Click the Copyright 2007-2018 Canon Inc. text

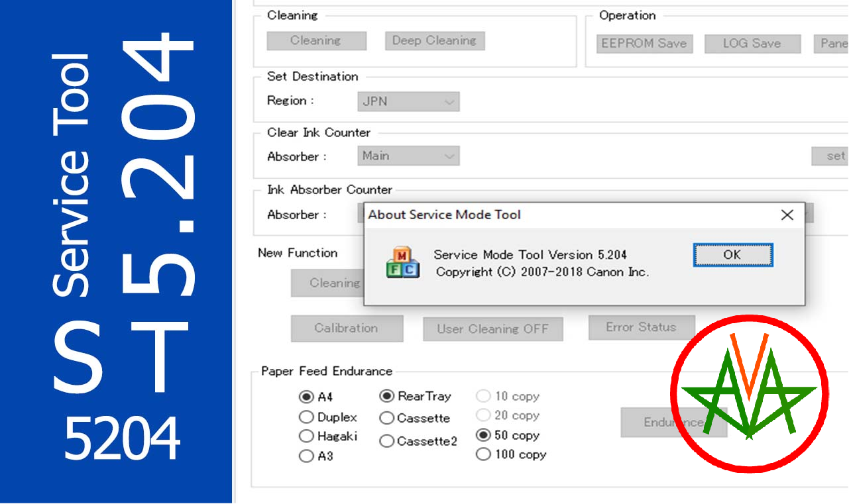542,272
